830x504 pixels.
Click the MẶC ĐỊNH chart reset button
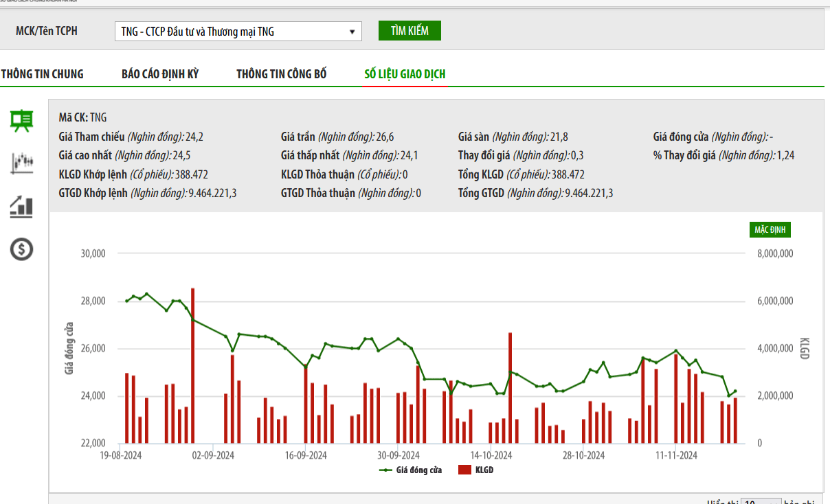[x=770, y=229]
